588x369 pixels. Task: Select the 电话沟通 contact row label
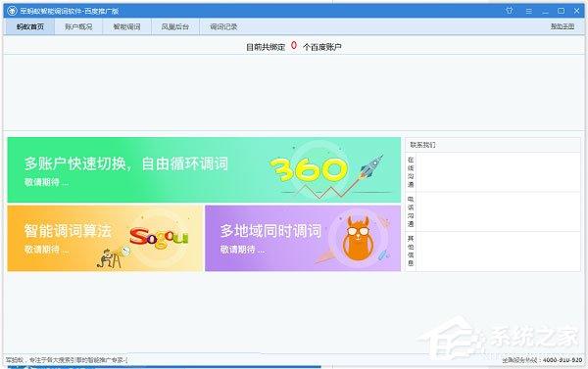(411, 211)
